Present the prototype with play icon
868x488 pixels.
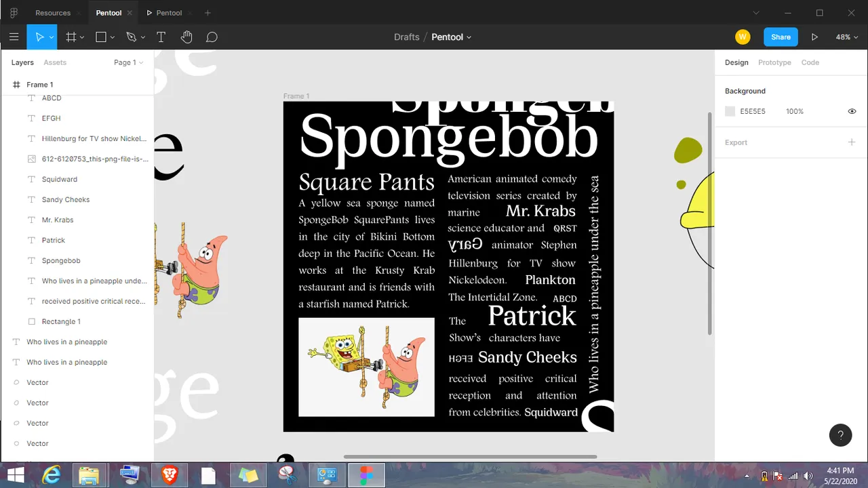[814, 37]
